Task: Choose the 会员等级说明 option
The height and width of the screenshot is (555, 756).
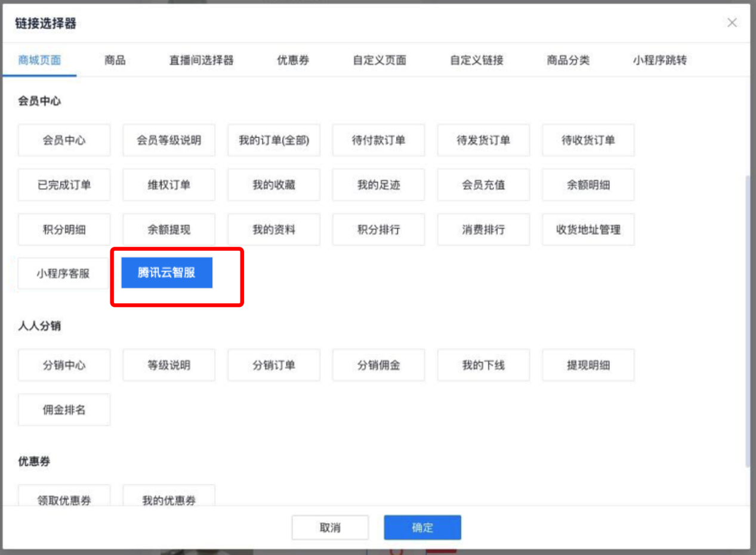Action: point(169,140)
